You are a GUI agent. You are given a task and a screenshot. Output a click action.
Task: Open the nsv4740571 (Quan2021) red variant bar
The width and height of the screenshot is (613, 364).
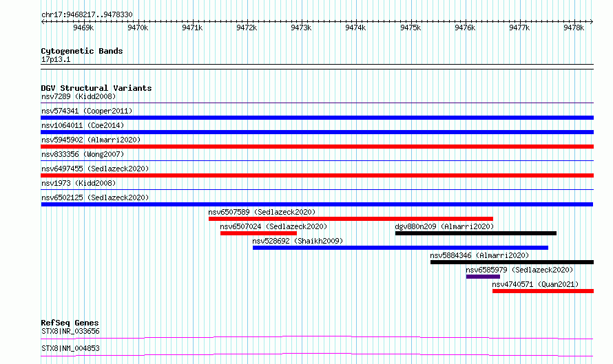[x=543, y=291]
